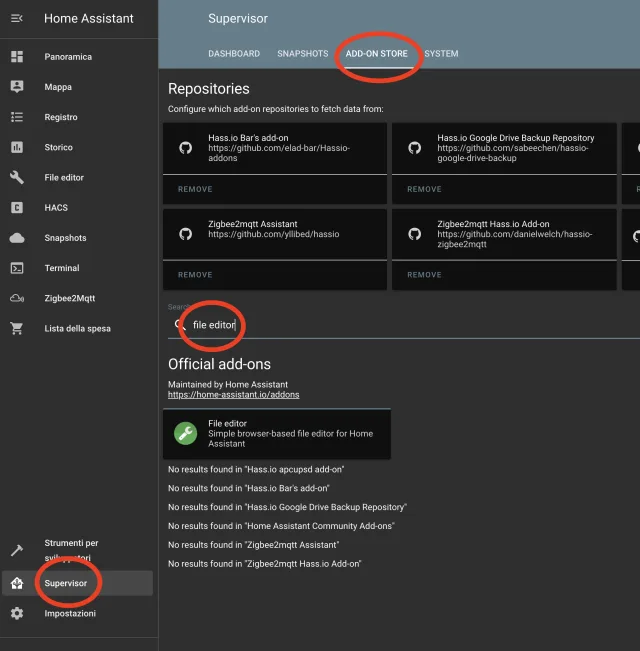Click the Snapshots cloud icon
The image size is (640, 651).
tap(17, 238)
